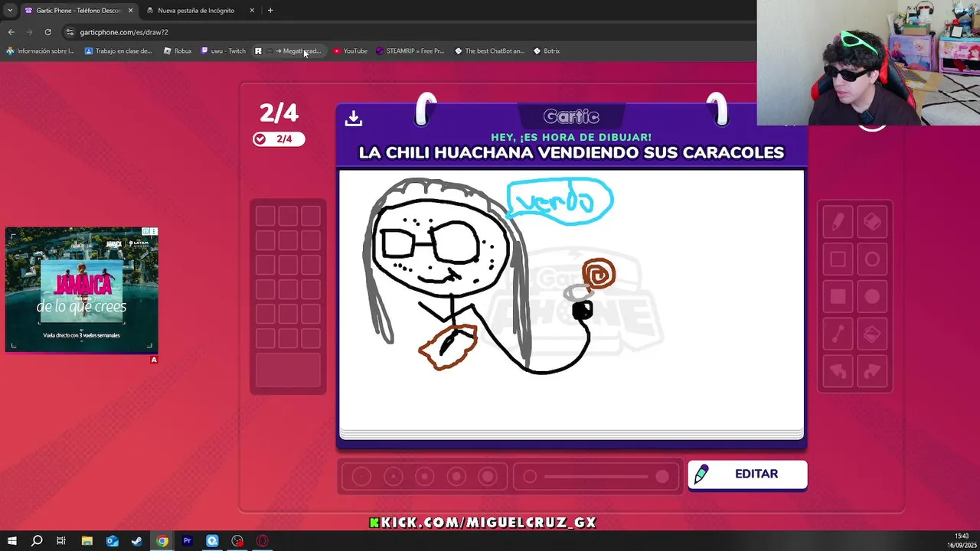
Task: Open the Información sobre bookmark
Action: click(41, 51)
